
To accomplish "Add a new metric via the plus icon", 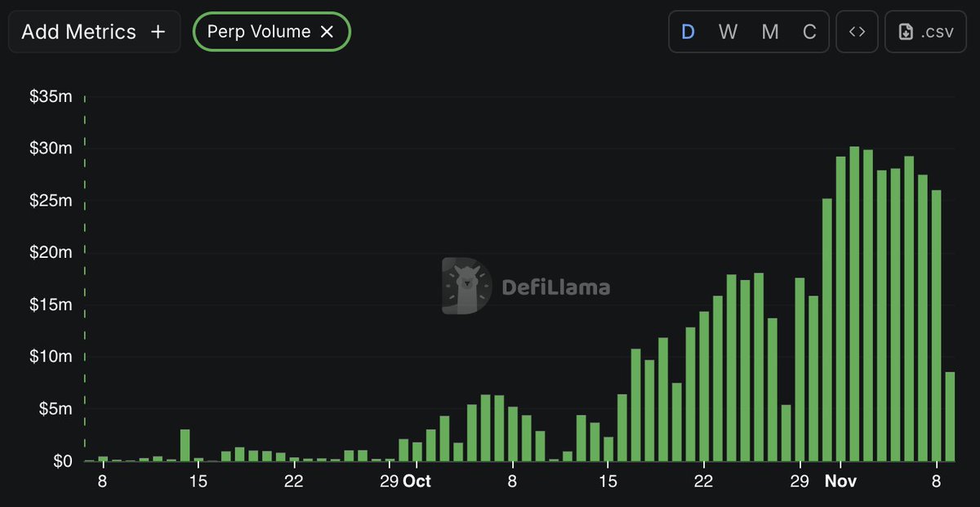I will click(158, 31).
